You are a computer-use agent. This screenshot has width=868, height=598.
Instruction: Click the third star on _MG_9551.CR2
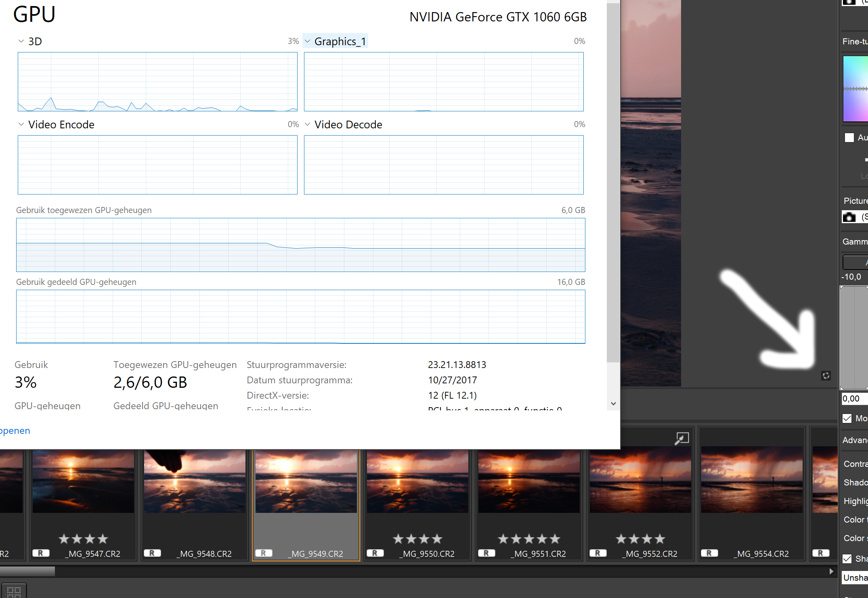coord(529,539)
